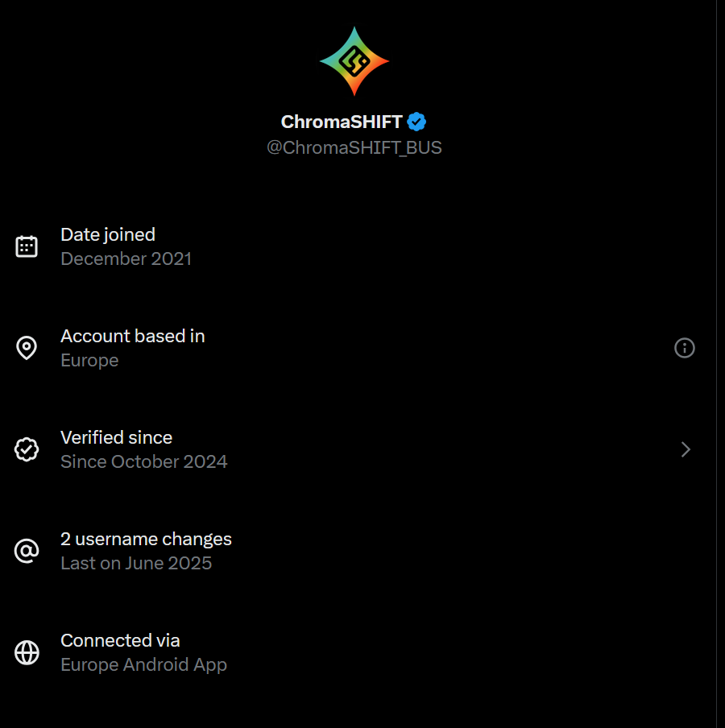Click the globe icon beside Connected via
The image size is (725, 728).
27,652
